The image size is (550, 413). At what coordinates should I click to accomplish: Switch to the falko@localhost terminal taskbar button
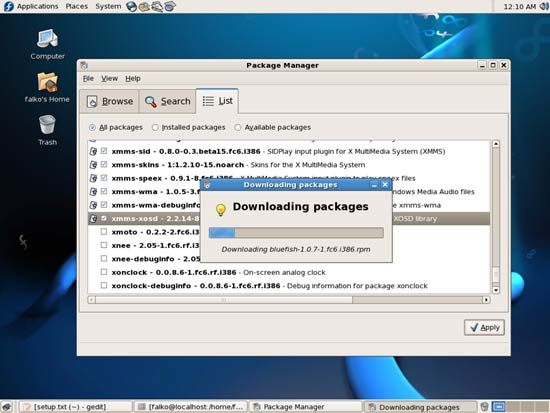[190, 407]
